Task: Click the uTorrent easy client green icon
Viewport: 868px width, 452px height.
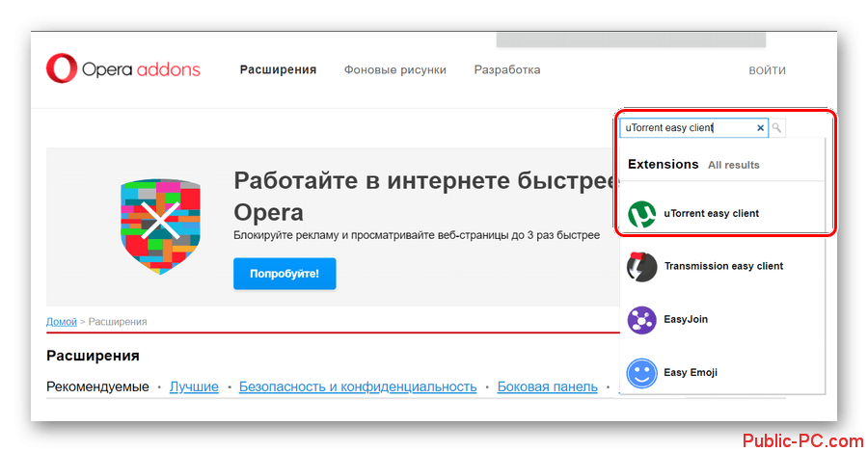Action: point(641,214)
